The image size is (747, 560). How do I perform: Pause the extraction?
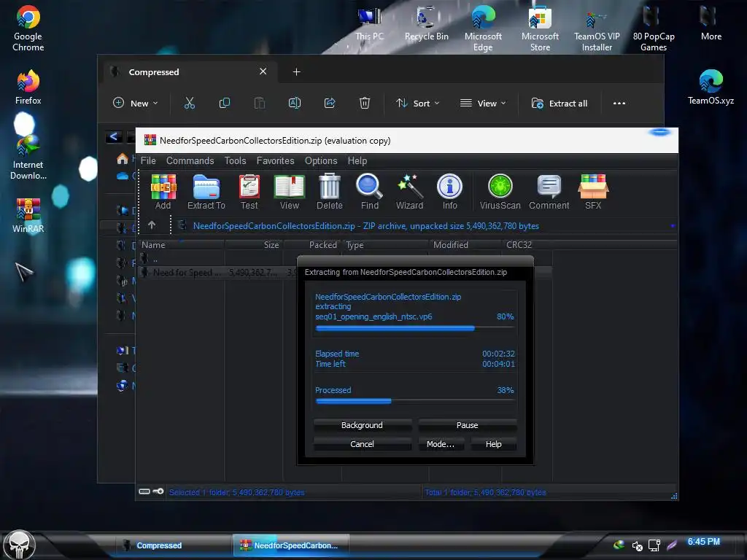[x=468, y=425]
